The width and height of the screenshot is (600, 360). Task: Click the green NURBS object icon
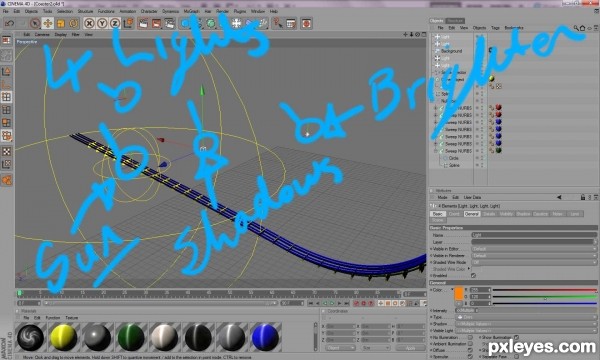click(211, 23)
